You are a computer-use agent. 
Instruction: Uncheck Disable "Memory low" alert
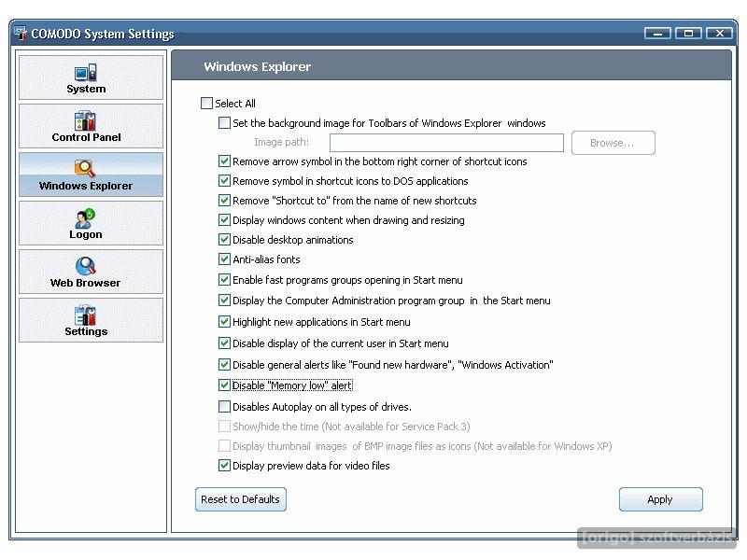pyautogui.click(x=224, y=385)
